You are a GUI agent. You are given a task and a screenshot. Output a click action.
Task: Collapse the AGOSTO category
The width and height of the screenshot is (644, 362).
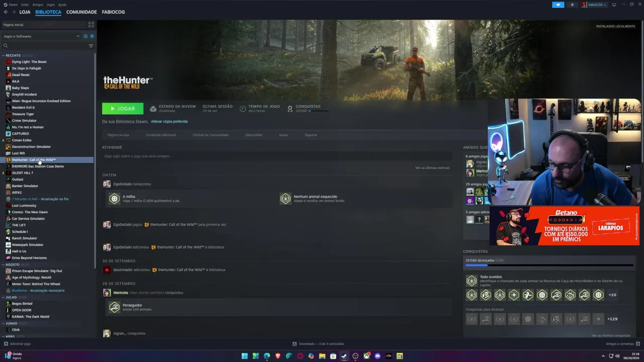click(x=4, y=264)
